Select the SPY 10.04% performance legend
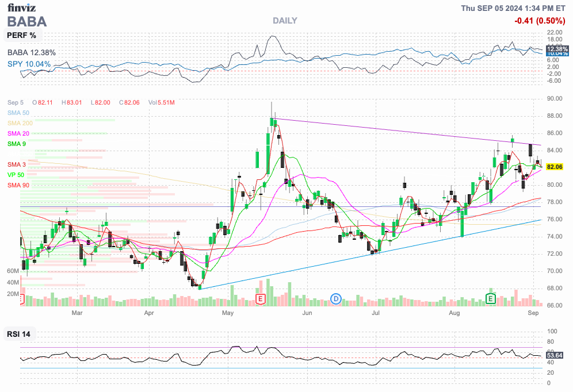The image size is (573, 392). pos(29,64)
